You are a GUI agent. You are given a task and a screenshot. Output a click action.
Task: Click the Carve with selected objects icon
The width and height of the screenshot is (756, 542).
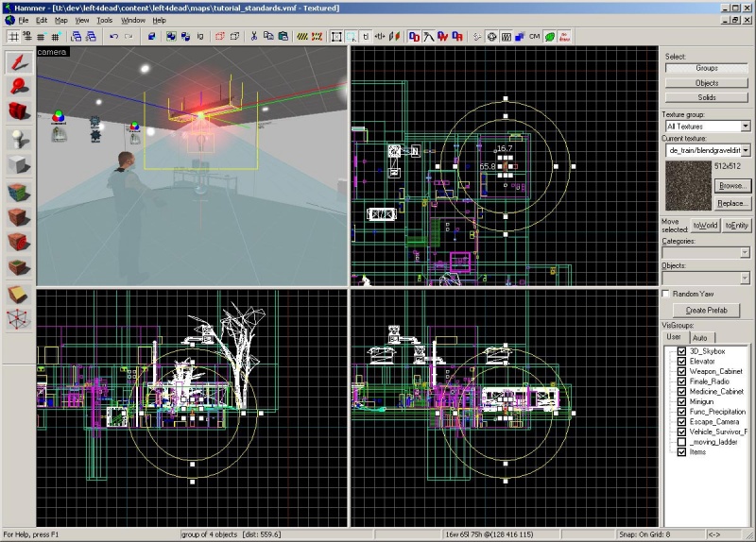coord(152,37)
